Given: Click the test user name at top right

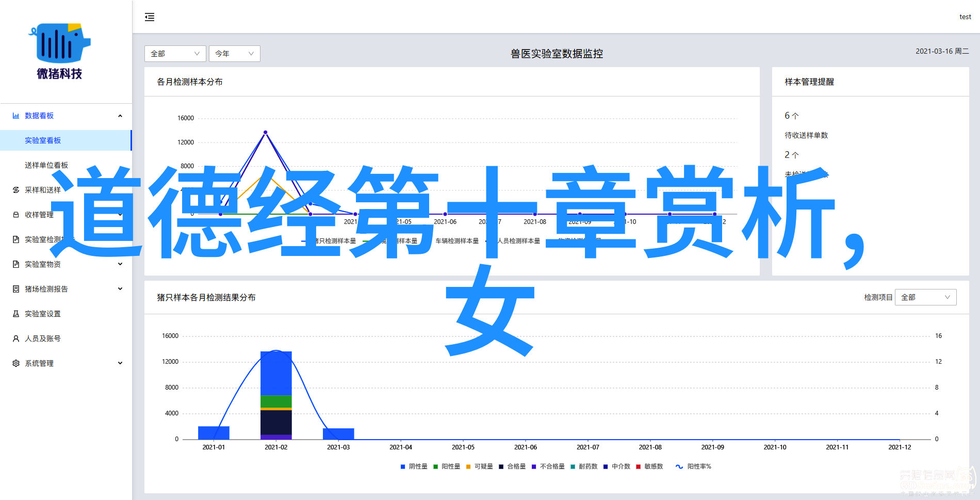Looking at the screenshot, I should click(x=965, y=17).
